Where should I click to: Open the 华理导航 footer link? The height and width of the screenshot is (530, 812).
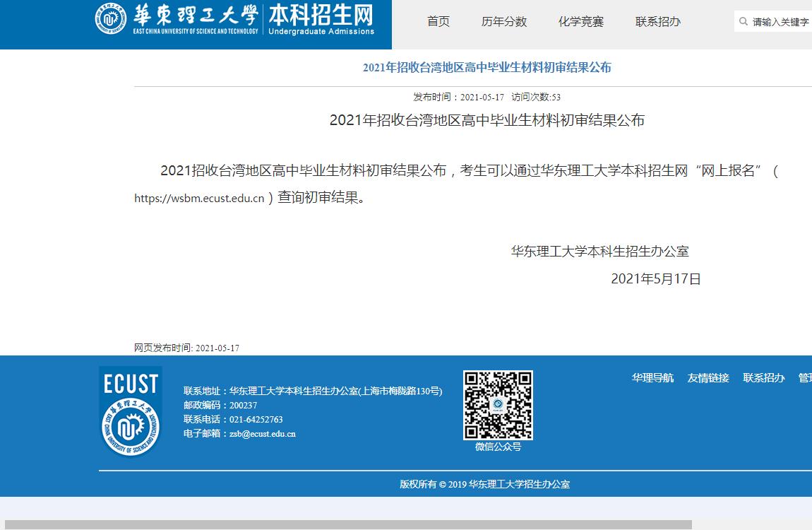click(652, 378)
